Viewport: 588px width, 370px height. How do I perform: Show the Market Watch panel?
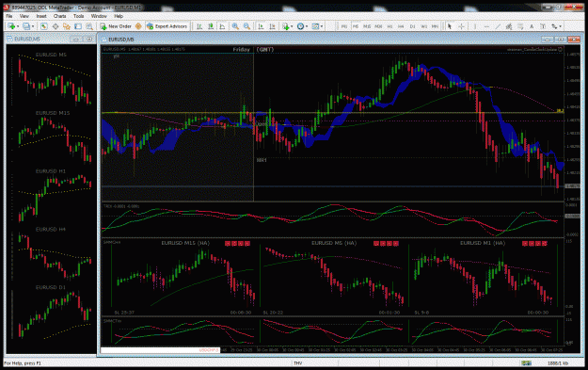pos(44,26)
